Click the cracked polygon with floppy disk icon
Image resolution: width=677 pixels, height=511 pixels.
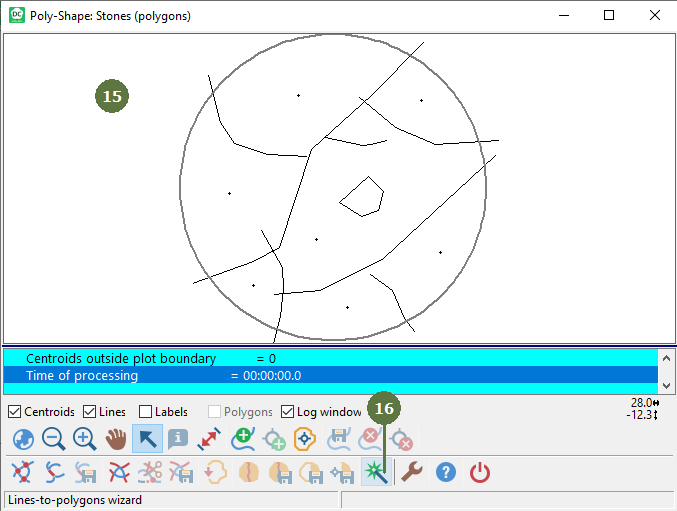click(x=280, y=473)
